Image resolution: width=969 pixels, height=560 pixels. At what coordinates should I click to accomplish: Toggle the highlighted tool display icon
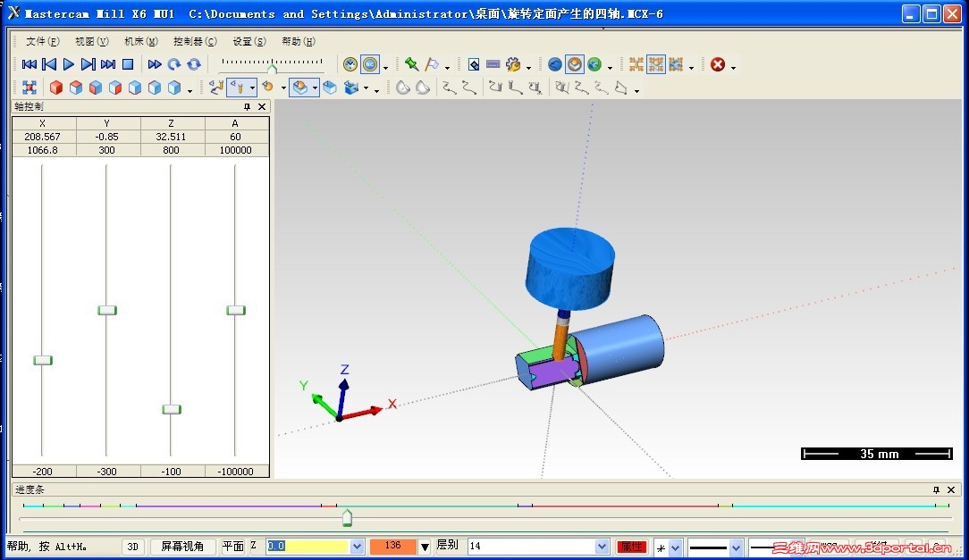pos(238,88)
